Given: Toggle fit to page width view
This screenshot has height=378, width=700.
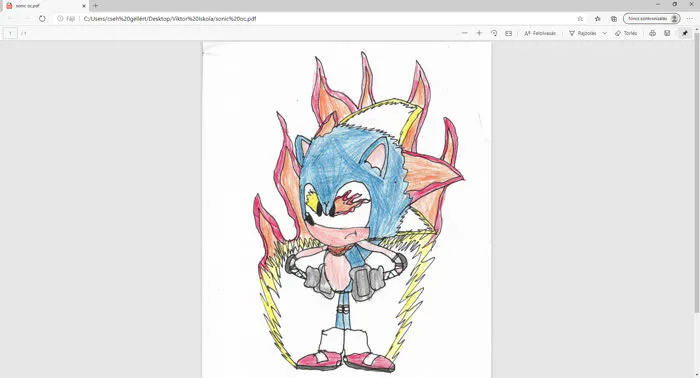Looking at the screenshot, I should tap(508, 33).
